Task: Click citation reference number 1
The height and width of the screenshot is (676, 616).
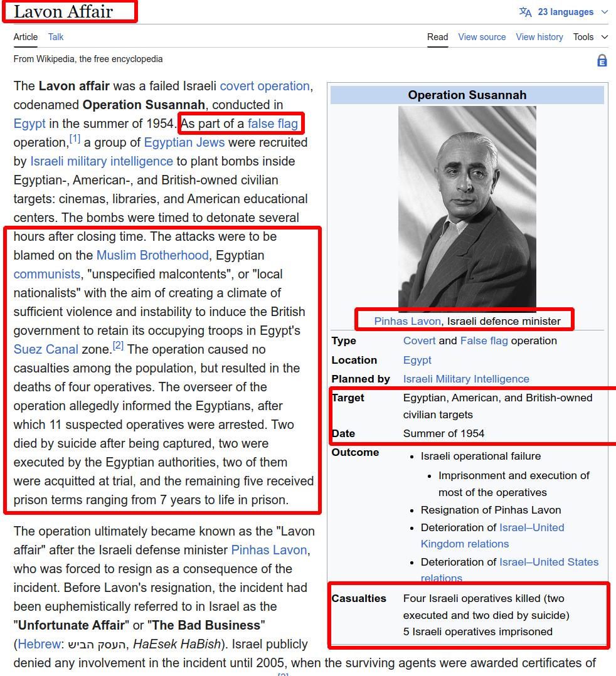Action: point(75,139)
